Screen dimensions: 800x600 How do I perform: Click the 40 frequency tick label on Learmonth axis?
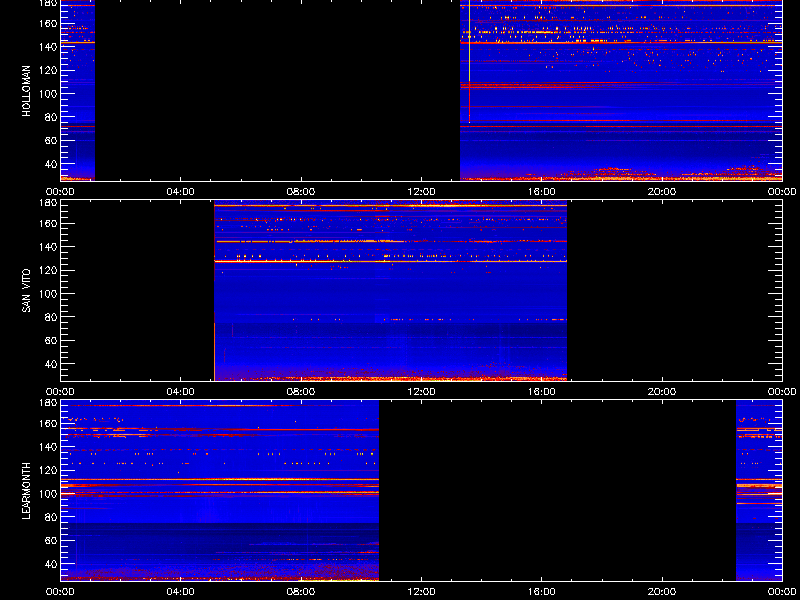pyautogui.click(x=51, y=564)
